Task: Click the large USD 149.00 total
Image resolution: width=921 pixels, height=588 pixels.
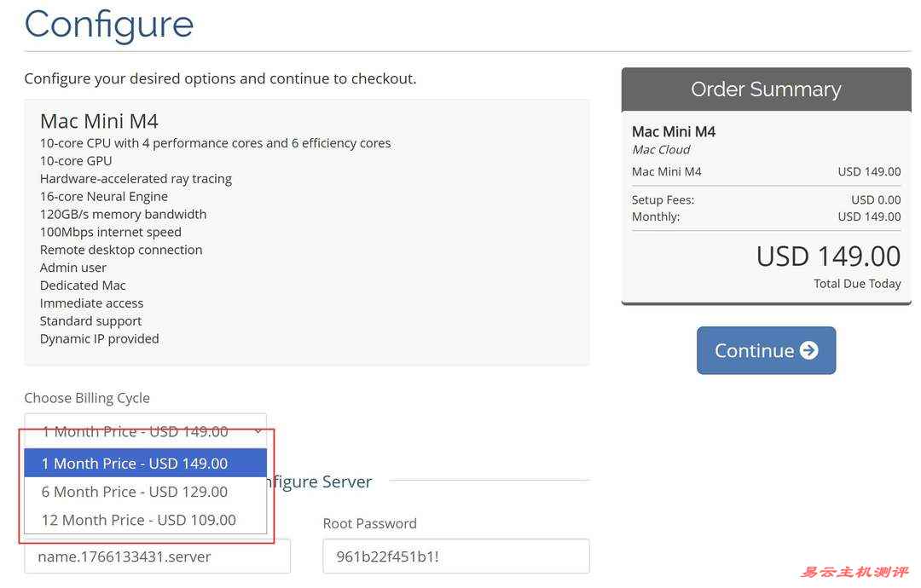Action: click(828, 257)
